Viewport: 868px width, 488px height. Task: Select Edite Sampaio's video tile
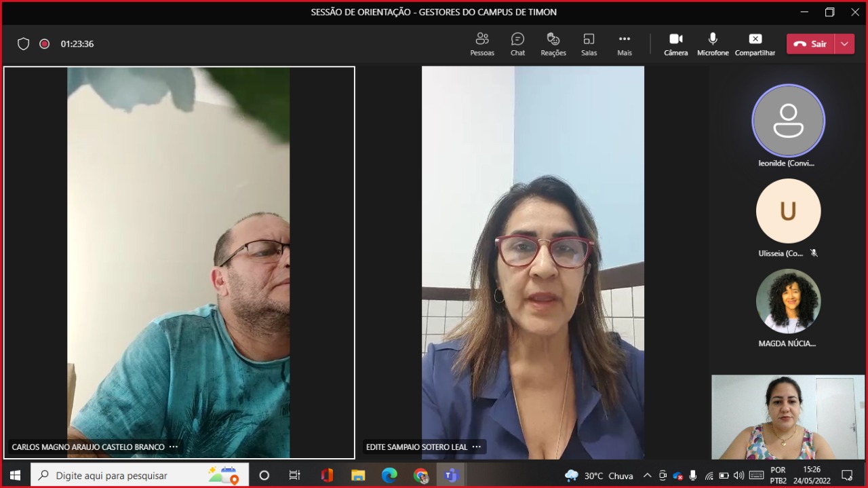pos(533,263)
